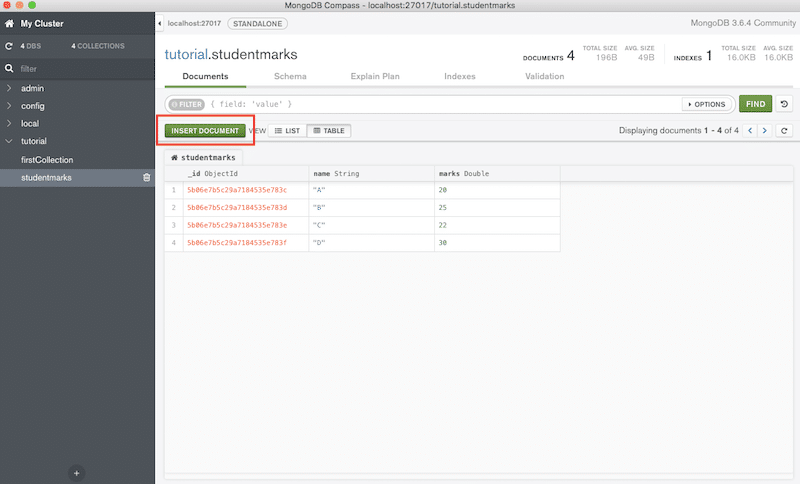
Task: Click the name cell "B"
Action: pos(371,208)
